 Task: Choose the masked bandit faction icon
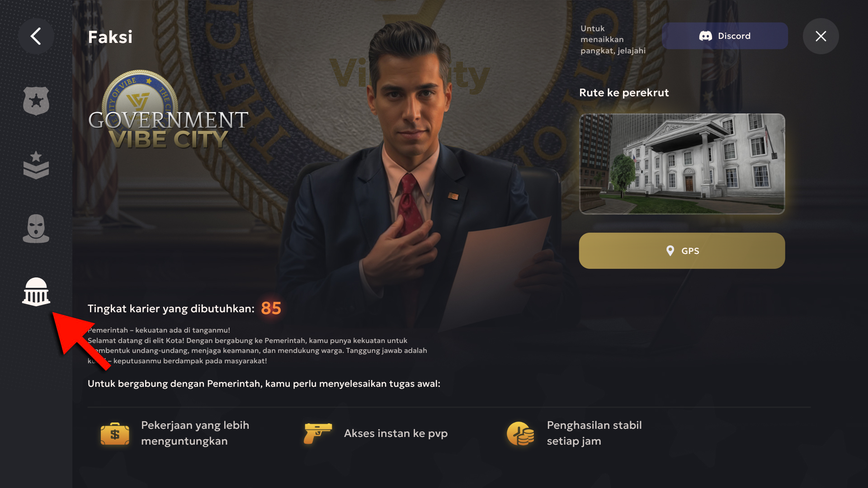click(x=36, y=229)
